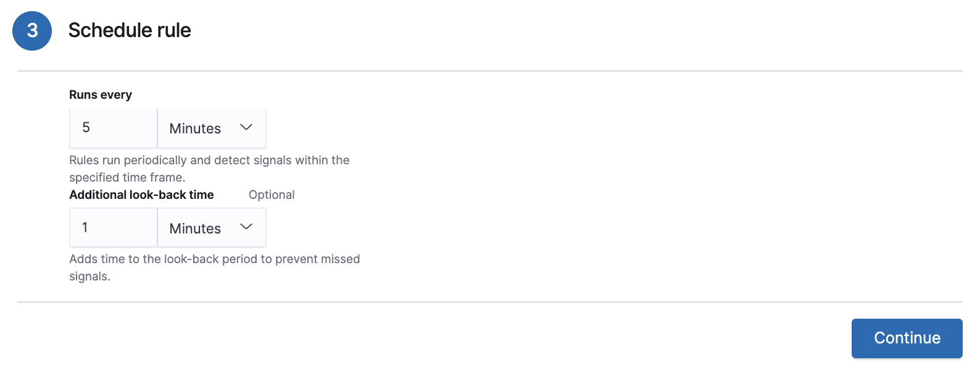Click the word Minutes in Runs every selector
This screenshot has width=980, height=378.
(x=195, y=128)
